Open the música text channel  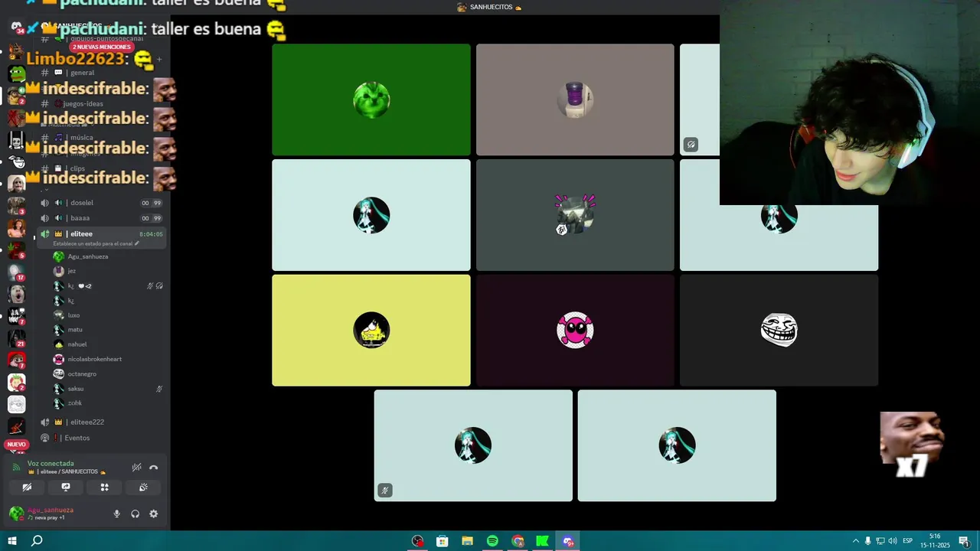[101, 138]
